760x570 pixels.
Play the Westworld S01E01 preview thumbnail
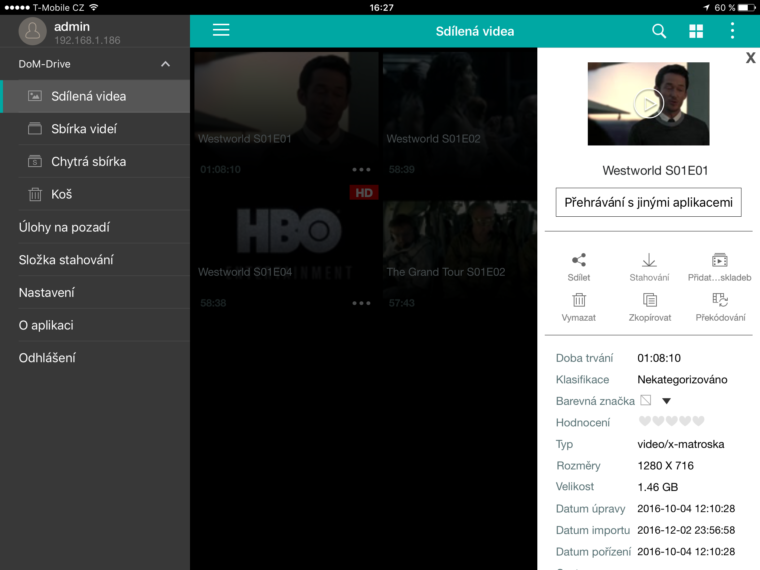pos(649,104)
